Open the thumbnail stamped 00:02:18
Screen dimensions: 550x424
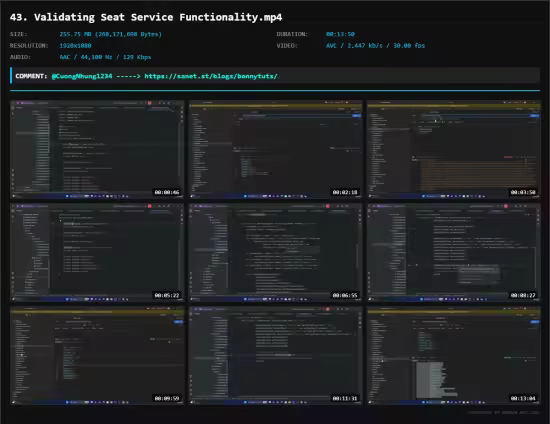pos(276,149)
